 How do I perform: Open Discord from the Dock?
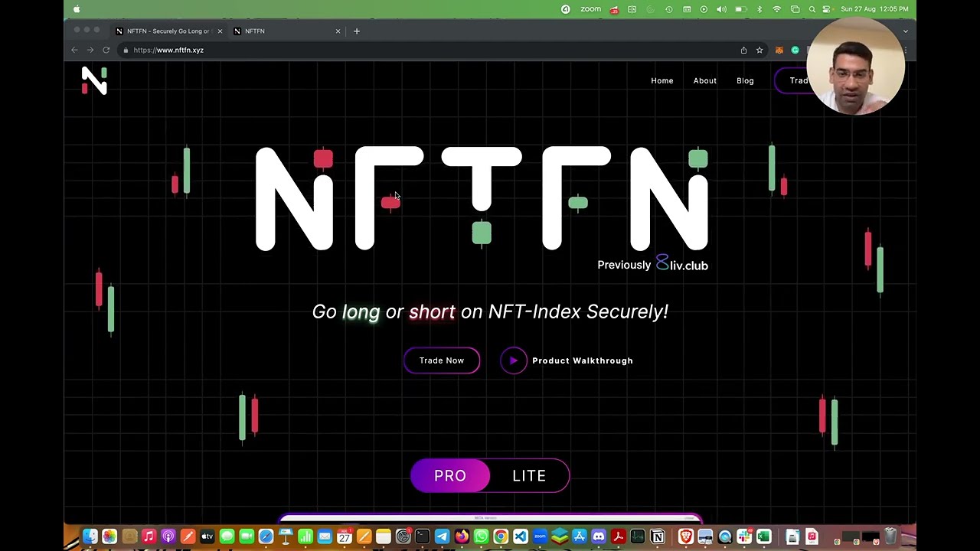pos(599,536)
